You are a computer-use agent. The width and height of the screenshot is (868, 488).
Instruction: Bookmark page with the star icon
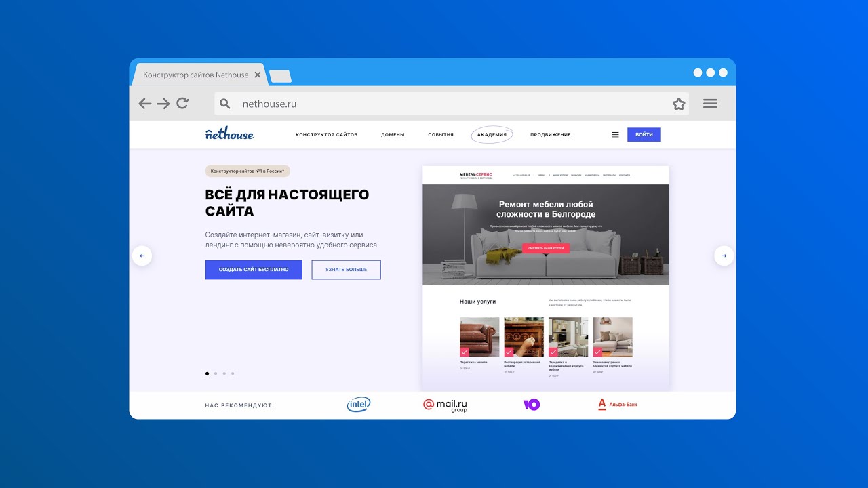point(679,104)
